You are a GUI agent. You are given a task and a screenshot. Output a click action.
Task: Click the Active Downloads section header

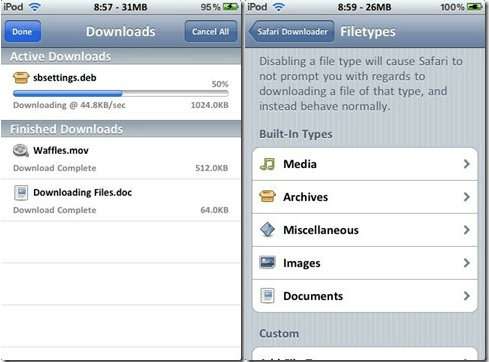pyautogui.click(x=121, y=56)
